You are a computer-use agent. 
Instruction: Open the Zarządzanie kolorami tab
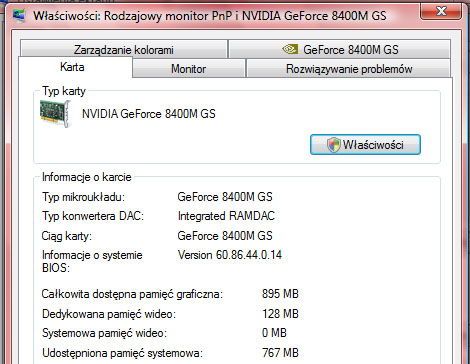point(124,49)
